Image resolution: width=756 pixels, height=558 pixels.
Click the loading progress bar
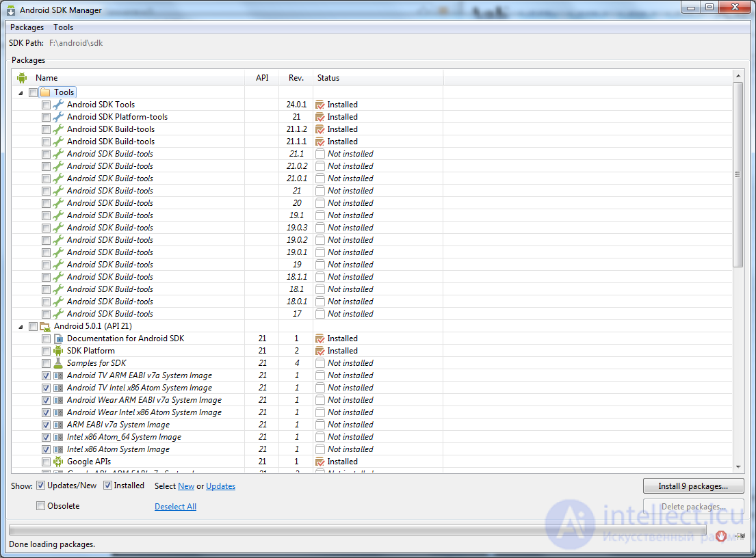[x=358, y=530]
